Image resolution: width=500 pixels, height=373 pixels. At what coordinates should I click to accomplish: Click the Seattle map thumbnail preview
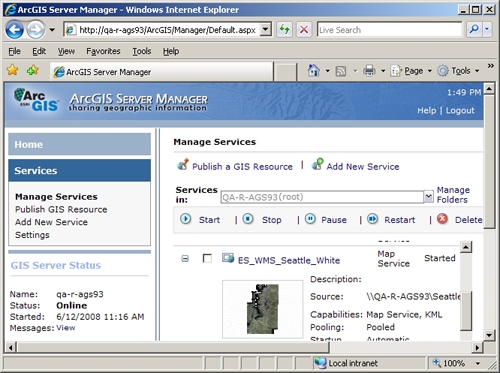click(x=263, y=309)
